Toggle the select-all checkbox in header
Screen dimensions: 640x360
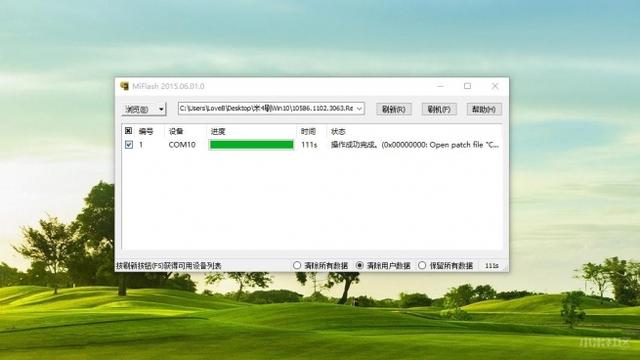[129, 131]
